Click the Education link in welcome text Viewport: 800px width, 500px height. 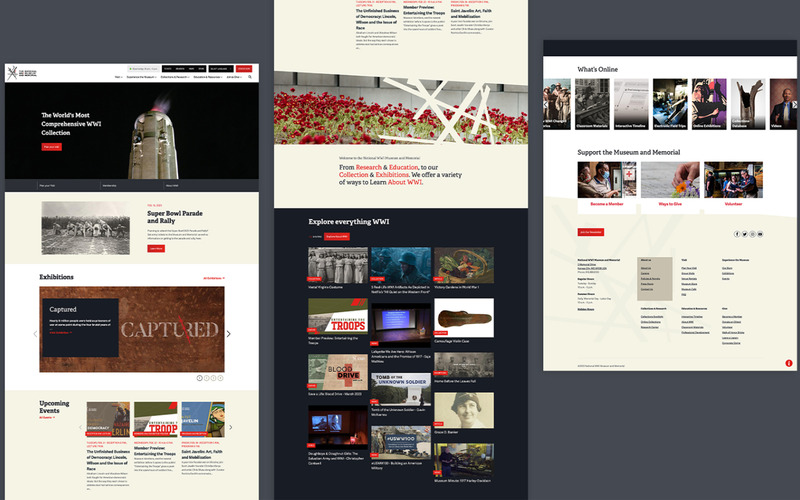pos(403,167)
